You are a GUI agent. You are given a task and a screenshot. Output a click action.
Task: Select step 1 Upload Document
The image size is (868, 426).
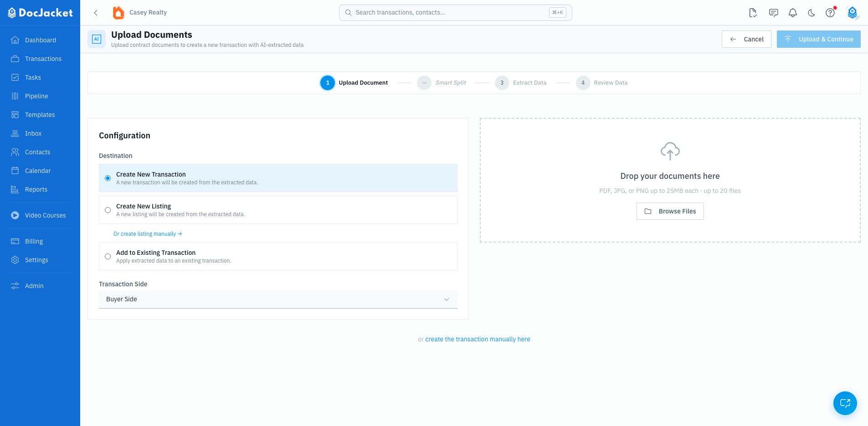coord(354,83)
